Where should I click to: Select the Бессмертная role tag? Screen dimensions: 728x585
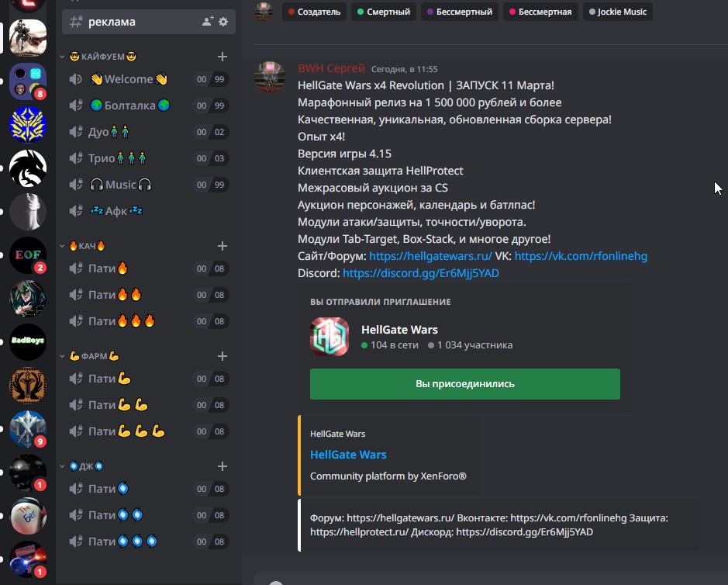click(540, 12)
